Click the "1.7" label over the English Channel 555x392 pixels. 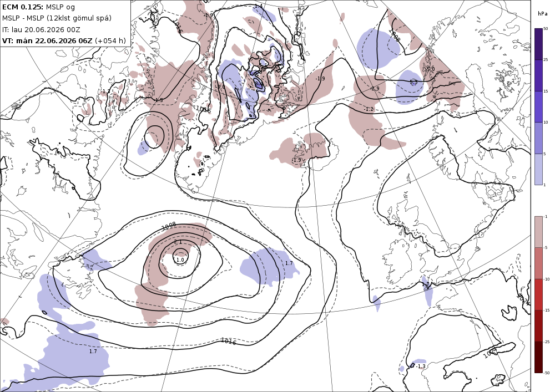tap(425, 284)
